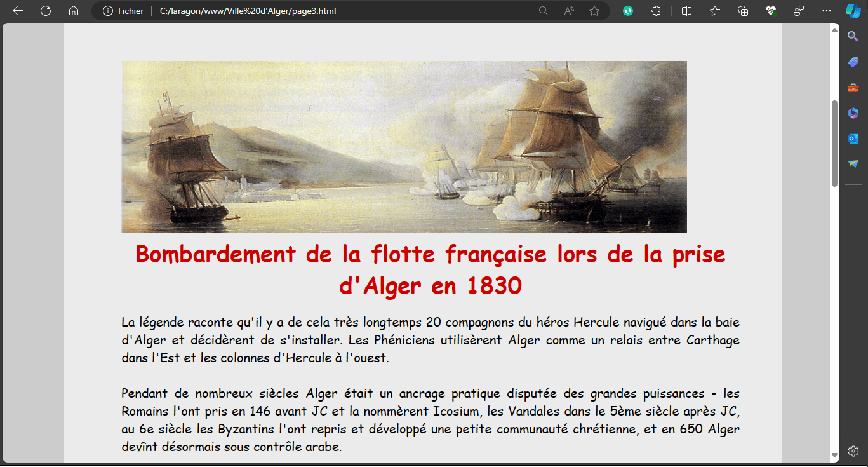Click the vertical scrollbar thumb
Screen dimensions: 868x467
[835, 144]
